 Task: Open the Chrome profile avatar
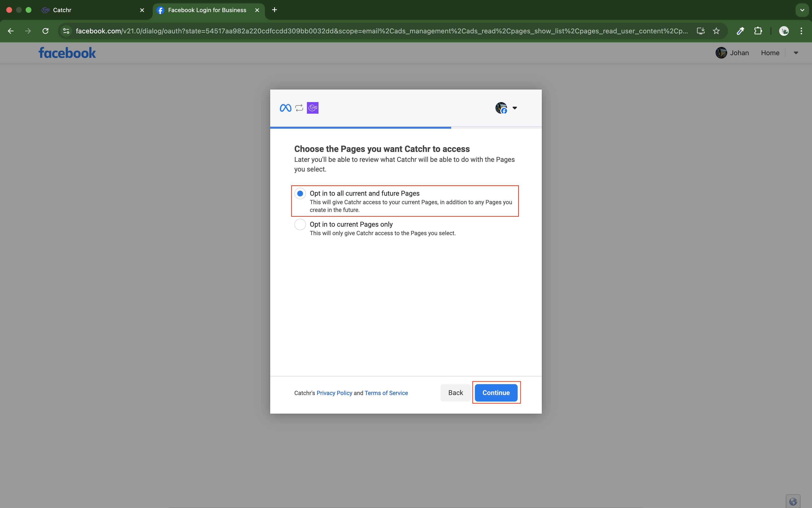784,31
